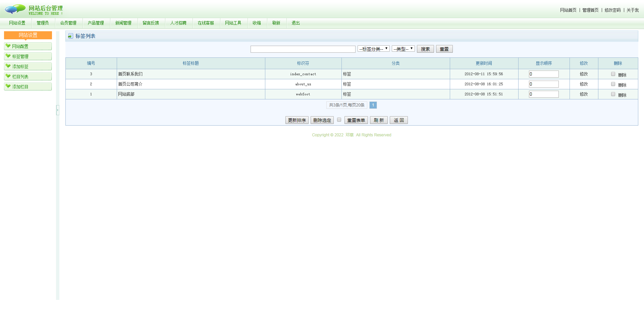This screenshot has width=644, height=315.
Task: Toggle the select-all checkbox near 删除选定
Action: click(x=339, y=120)
